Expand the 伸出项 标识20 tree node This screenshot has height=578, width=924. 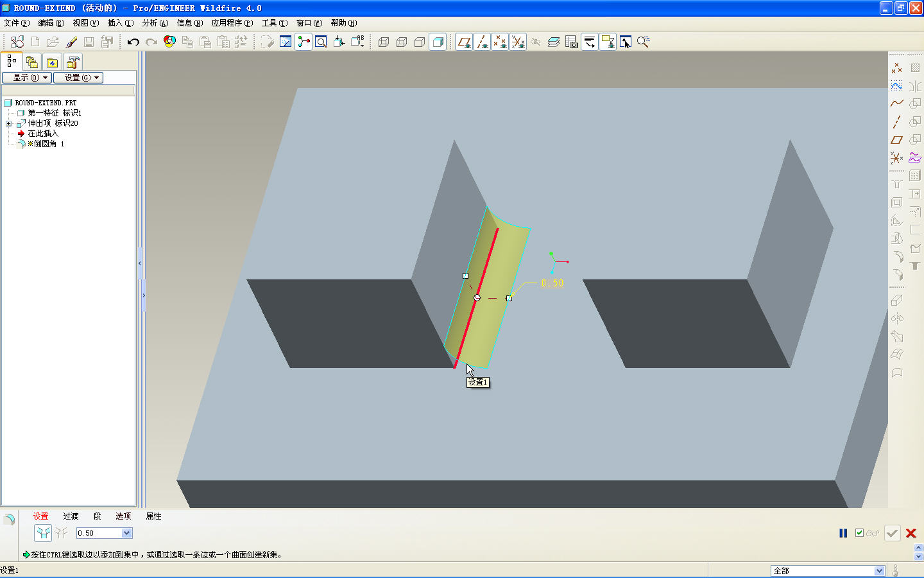[9, 123]
